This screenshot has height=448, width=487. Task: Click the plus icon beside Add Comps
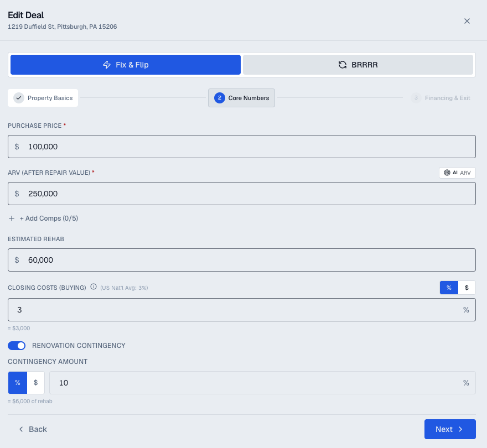(12, 218)
